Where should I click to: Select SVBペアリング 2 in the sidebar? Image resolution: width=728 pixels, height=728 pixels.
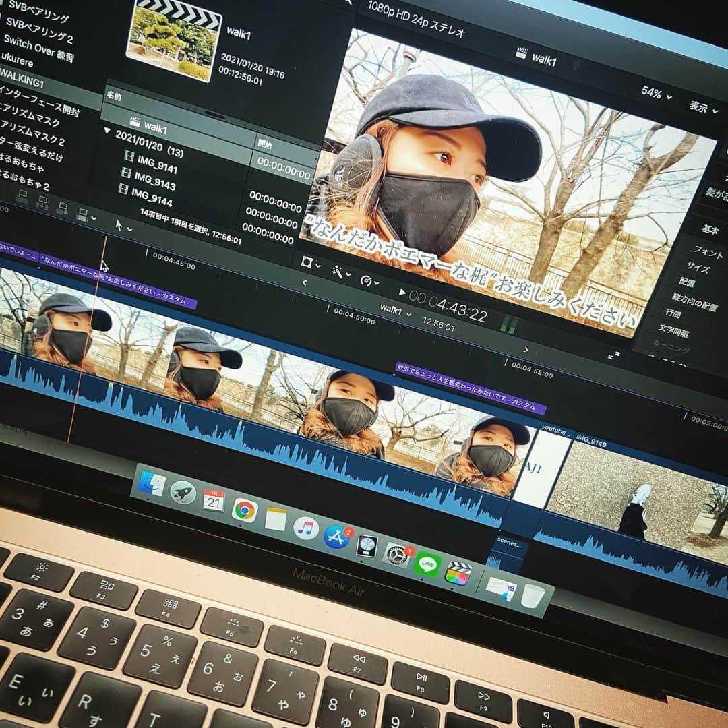pos(40,30)
